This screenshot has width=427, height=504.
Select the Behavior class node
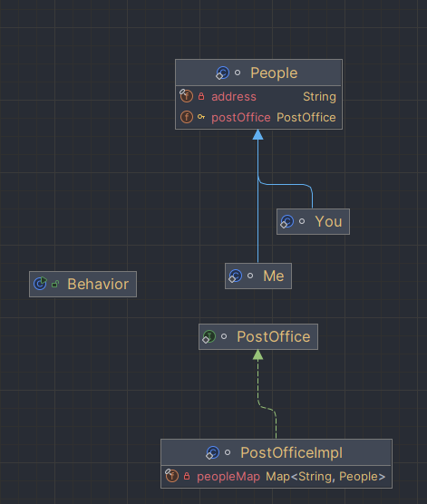click(x=83, y=284)
